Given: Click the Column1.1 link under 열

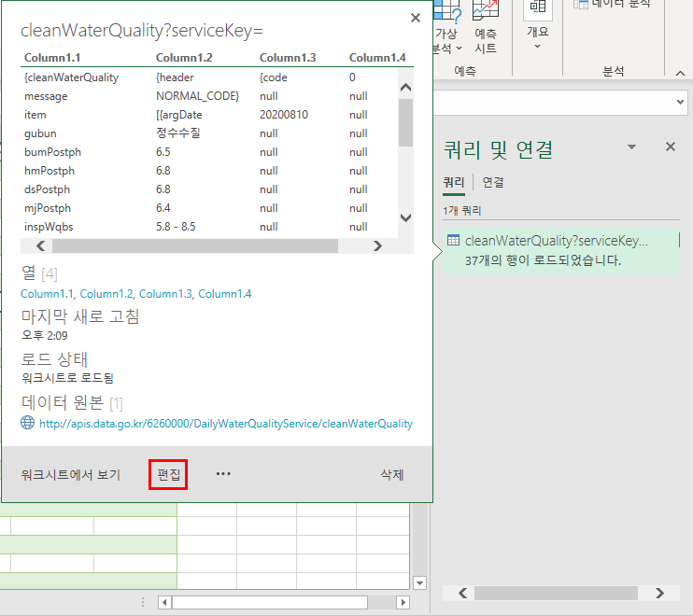Looking at the screenshot, I should pos(48,294).
